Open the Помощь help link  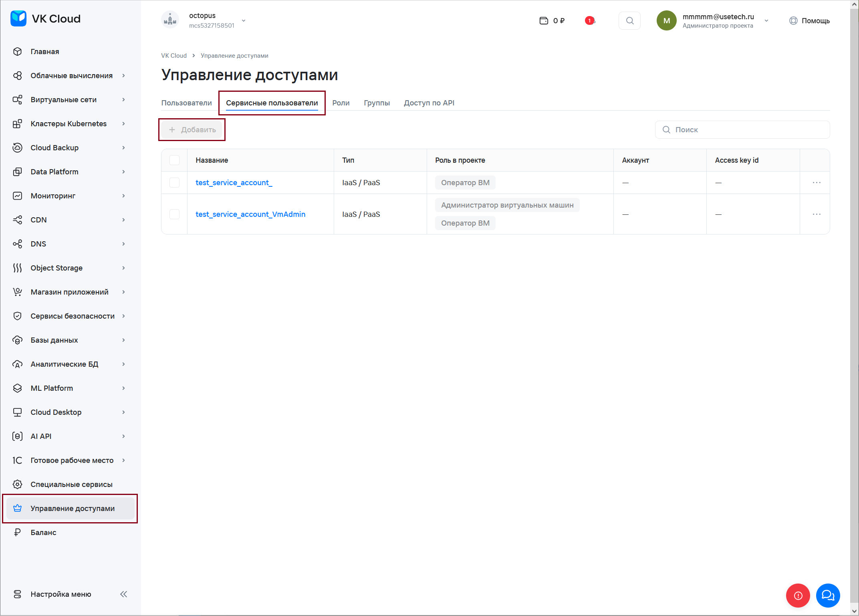tap(809, 21)
